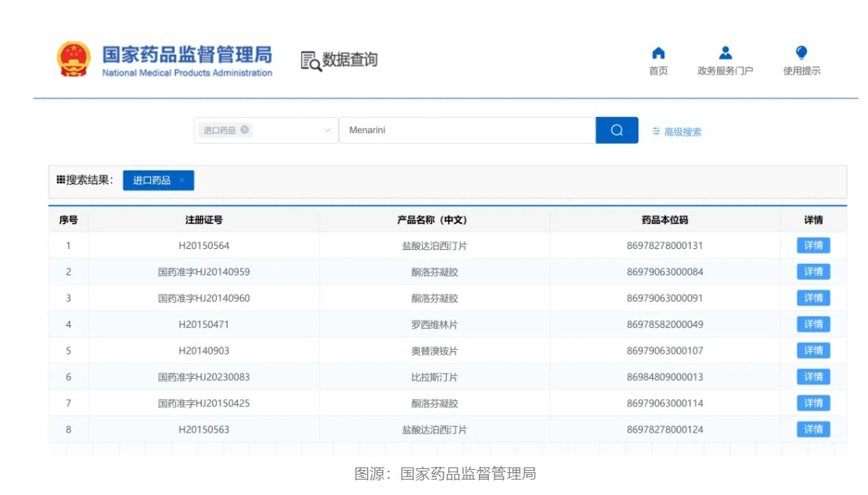Open 详情 for registration H20150564
The width and height of the screenshot is (868, 495).
point(813,246)
